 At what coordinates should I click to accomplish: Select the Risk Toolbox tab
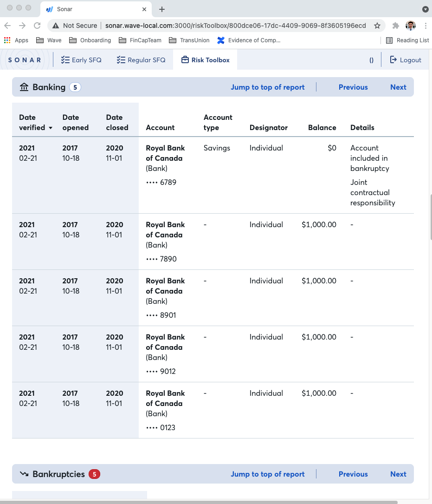click(x=205, y=60)
